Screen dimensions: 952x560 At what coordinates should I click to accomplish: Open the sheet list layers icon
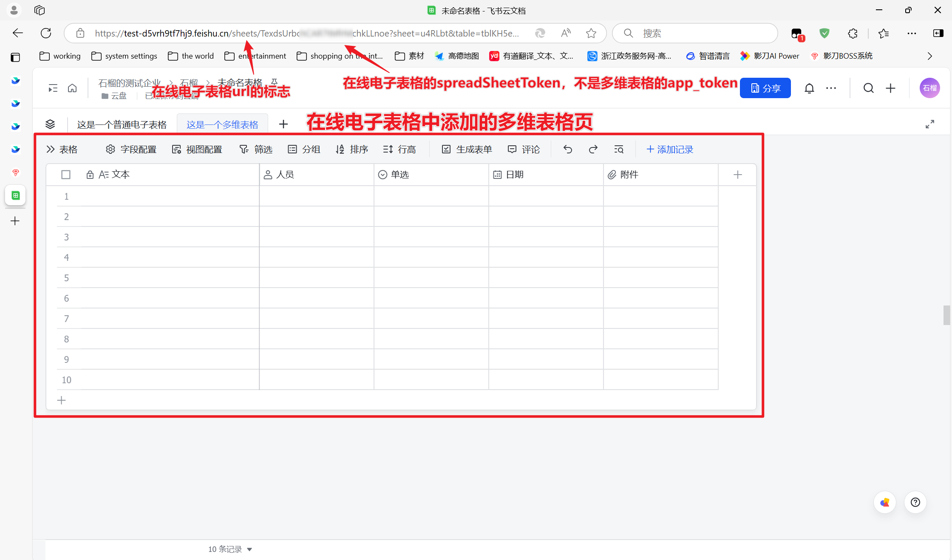tap(50, 124)
